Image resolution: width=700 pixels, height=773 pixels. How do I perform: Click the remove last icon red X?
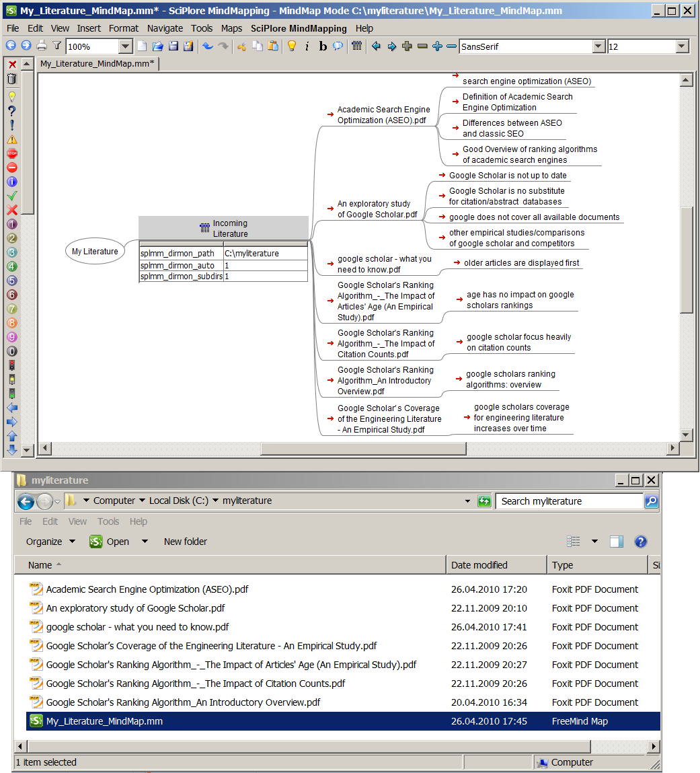pos(12,65)
